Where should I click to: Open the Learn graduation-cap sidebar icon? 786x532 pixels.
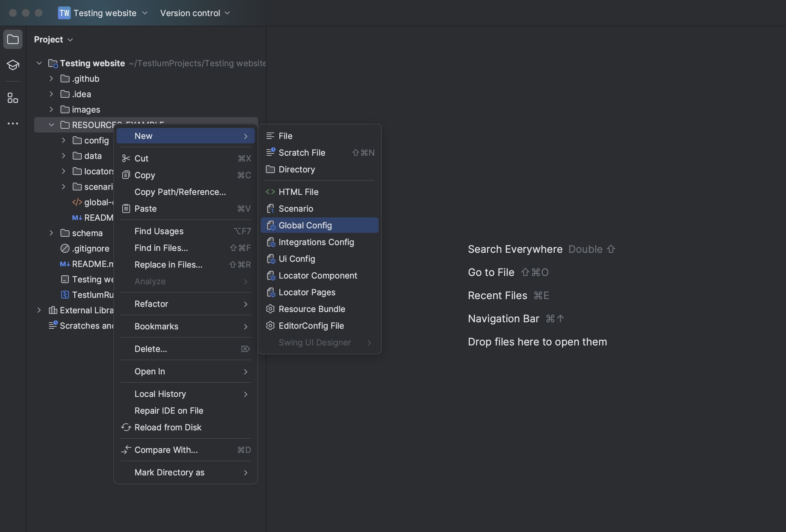tap(13, 65)
